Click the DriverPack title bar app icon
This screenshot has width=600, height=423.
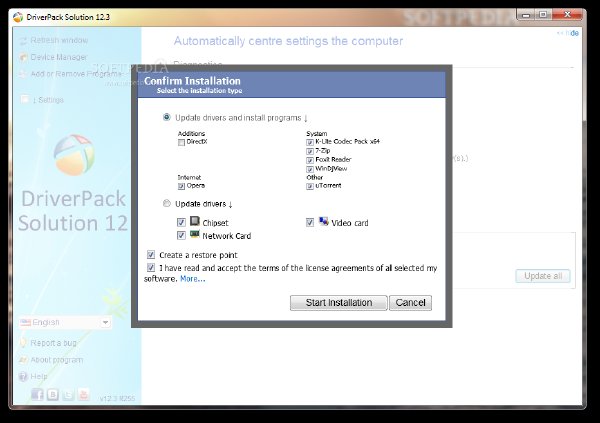click(18, 17)
